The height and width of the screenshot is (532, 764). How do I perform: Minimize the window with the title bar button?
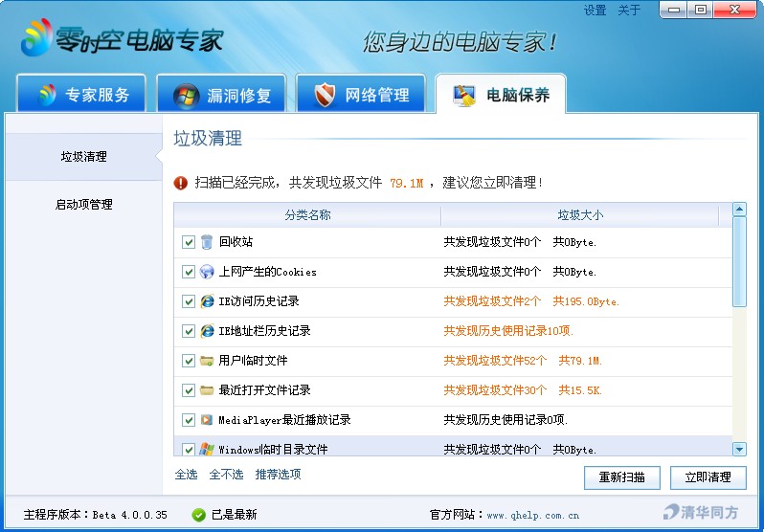pyautogui.click(x=674, y=10)
